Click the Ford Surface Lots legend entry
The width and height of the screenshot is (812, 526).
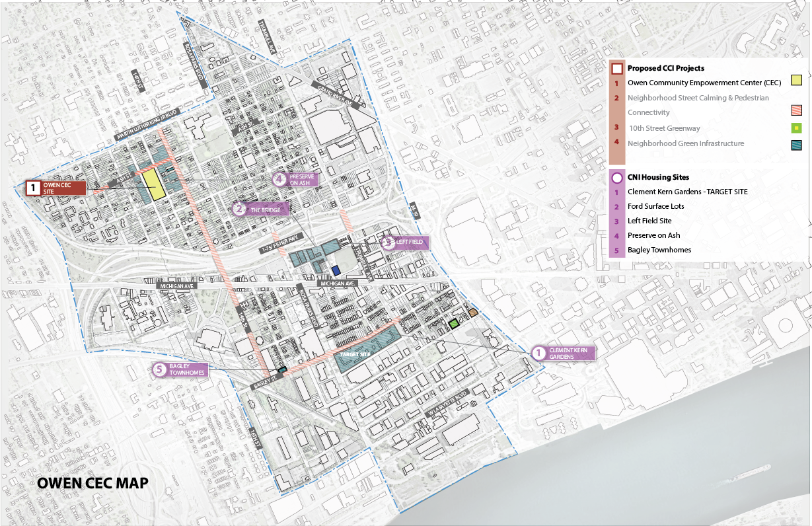pos(655,206)
